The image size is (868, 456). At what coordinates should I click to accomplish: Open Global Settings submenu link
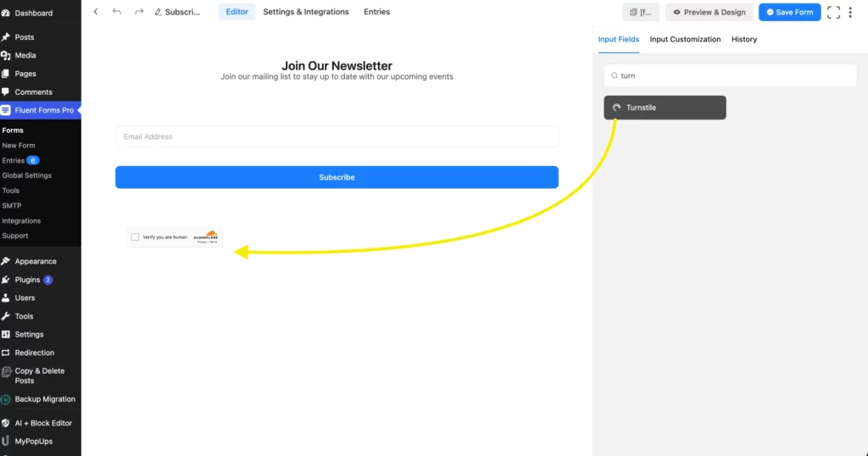(x=26, y=175)
